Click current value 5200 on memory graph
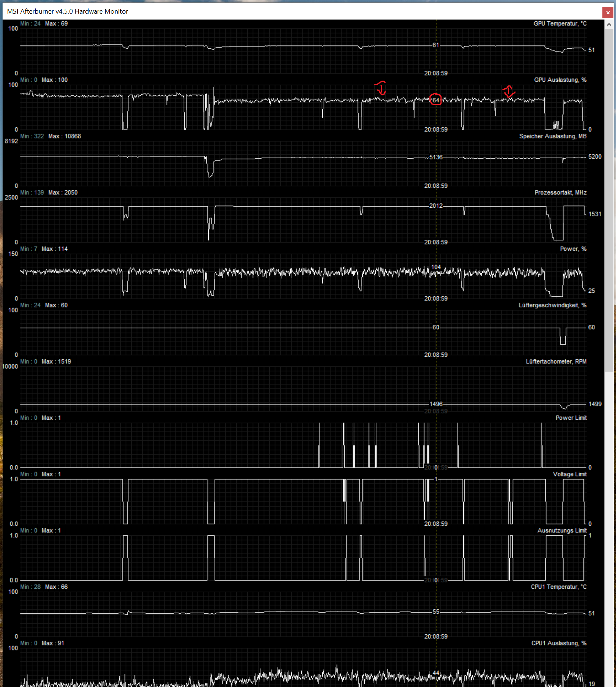This screenshot has height=687, width=616. click(595, 157)
